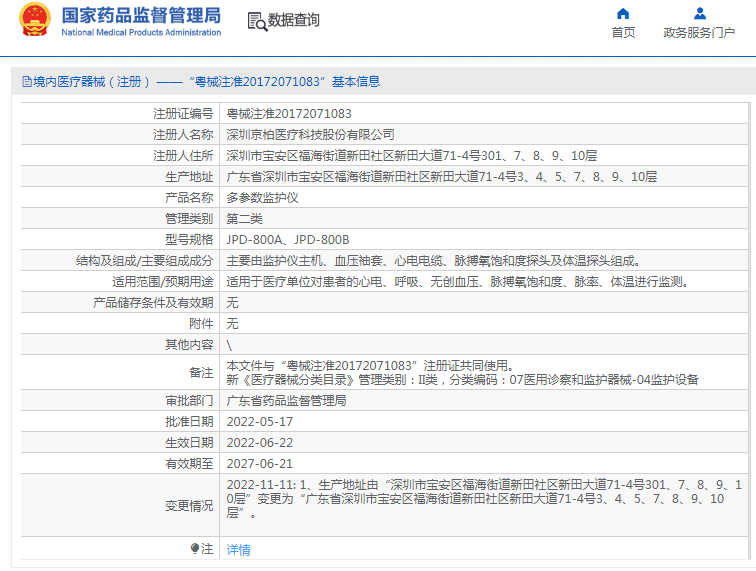The image size is (756, 571).
Task: Click the model value JPD-800A、JPD-800B
Action: (288, 240)
